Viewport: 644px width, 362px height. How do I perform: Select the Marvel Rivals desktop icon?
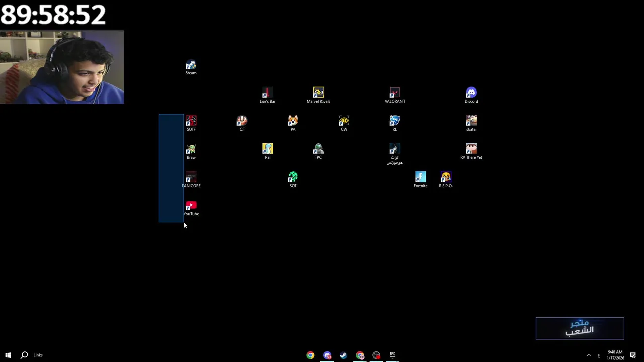click(x=318, y=96)
